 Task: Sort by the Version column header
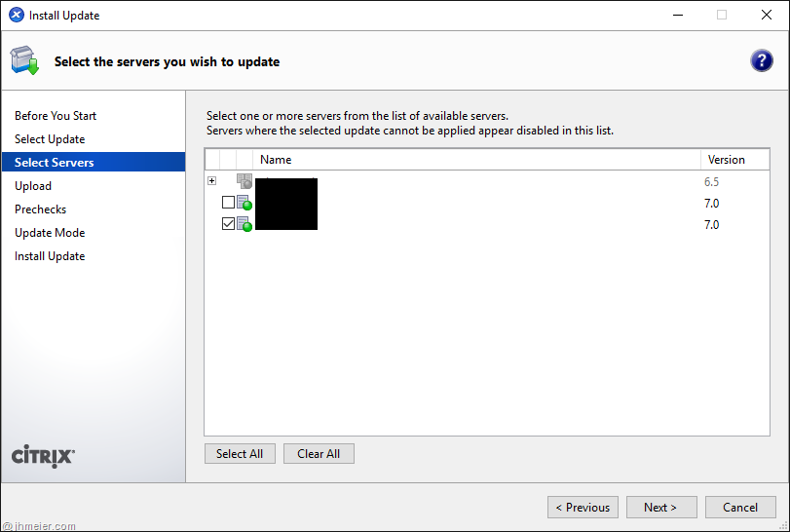726,160
